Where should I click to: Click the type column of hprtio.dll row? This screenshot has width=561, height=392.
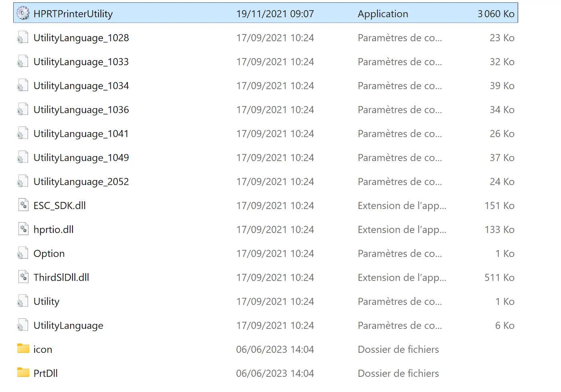click(x=402, y=230)
